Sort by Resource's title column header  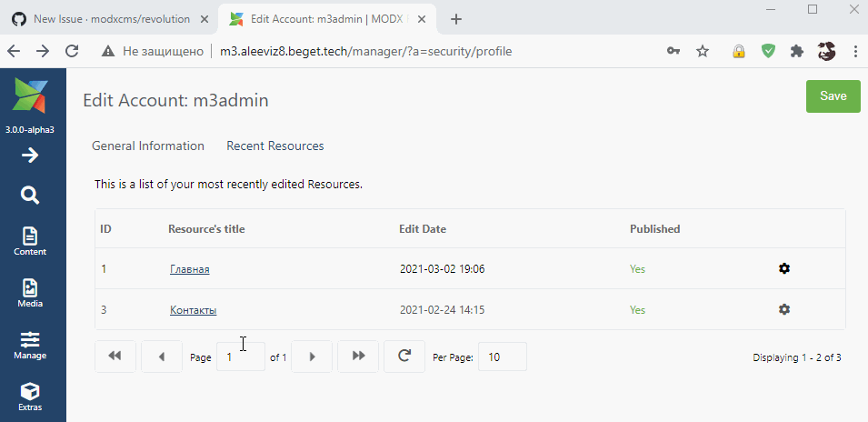(x=206, y=228)
